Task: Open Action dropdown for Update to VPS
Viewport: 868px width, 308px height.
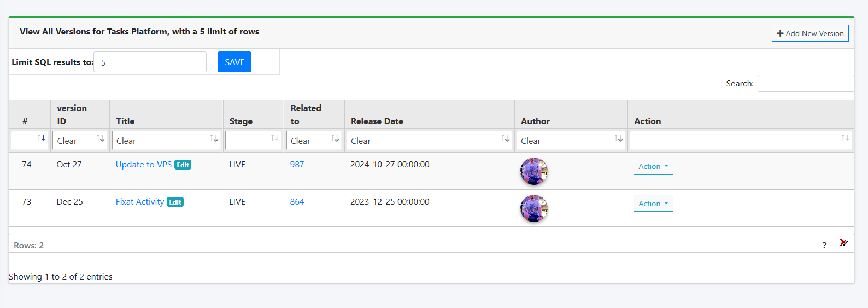Action: tap(653, 166)
